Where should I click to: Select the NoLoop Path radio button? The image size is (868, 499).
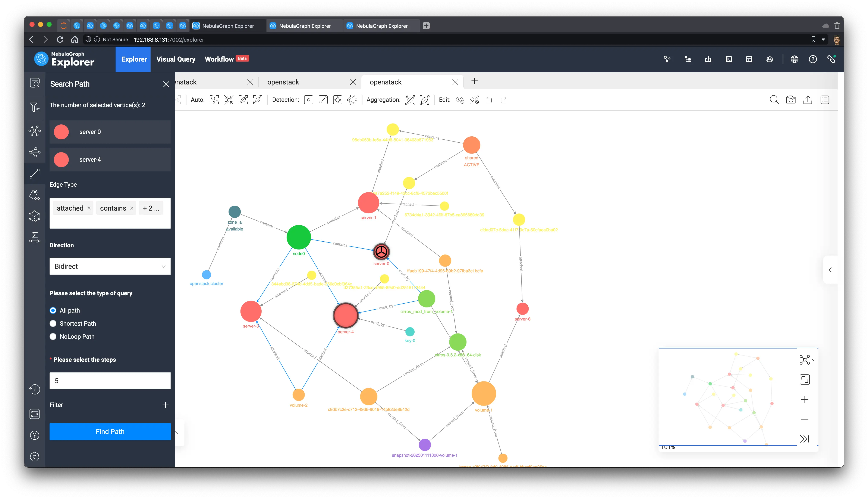coord(53,337)
